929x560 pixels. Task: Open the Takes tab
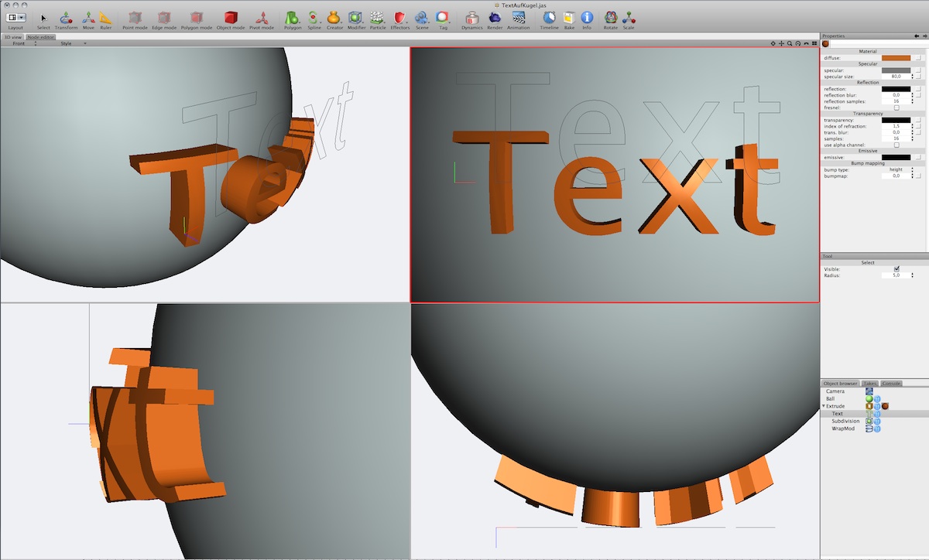click(x=870, y=383)
